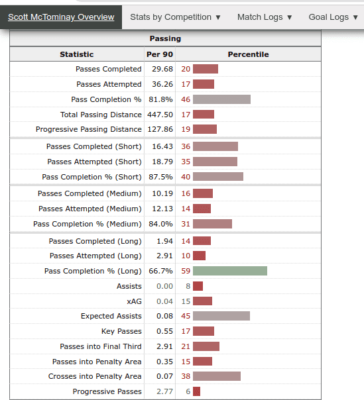Select the Passes into Final Third label
The image size is (364, 400).
click(x=101, y=346)
